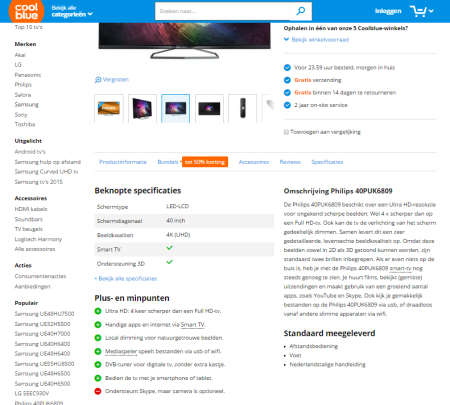
Task: Select Sony brand in sidebar
Action: 21,115
